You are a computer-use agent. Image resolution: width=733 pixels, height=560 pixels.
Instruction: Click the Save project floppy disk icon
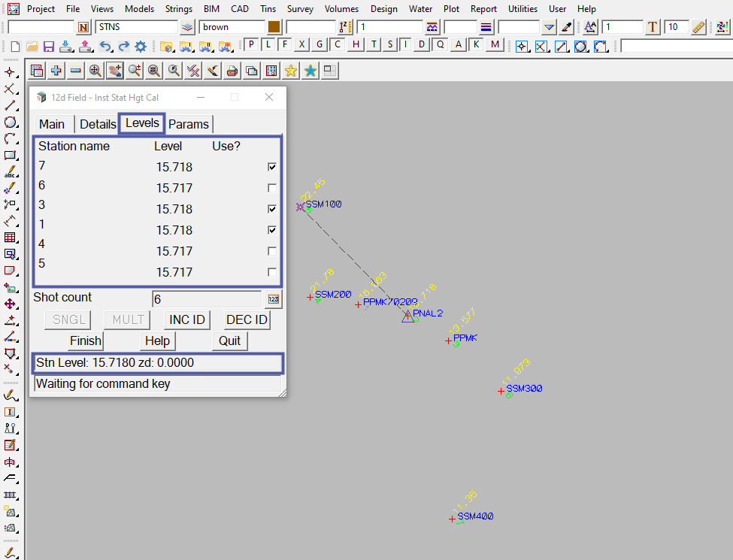click(48, 47)
